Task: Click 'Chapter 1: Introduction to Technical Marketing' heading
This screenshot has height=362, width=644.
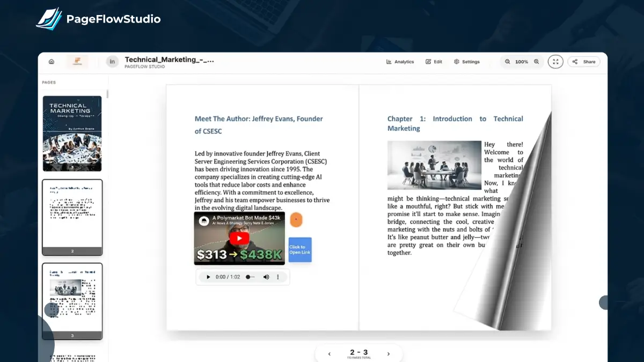Action: click(455, 123)
